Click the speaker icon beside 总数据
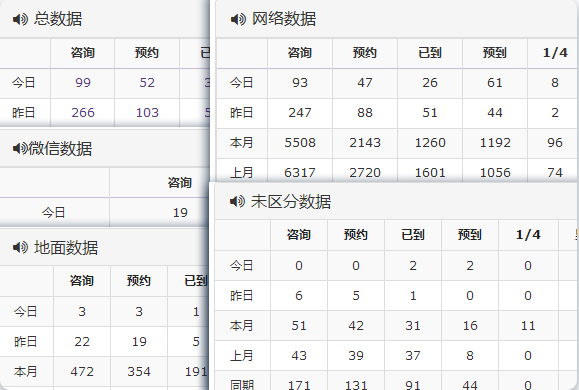 tap(20, 19)
